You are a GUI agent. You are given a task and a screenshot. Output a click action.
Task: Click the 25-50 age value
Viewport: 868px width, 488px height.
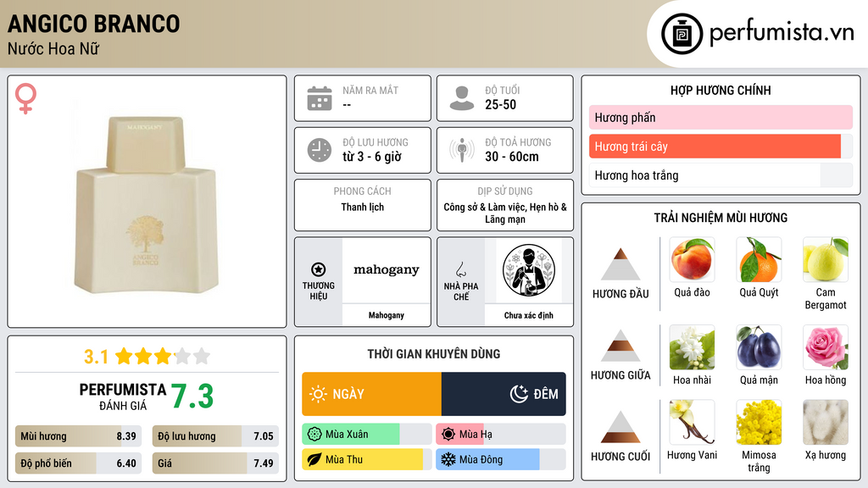point(500,104)
